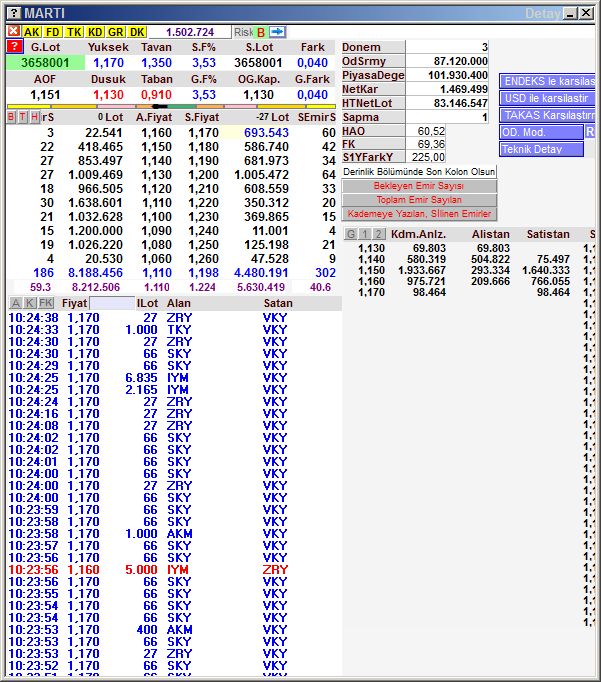
Task: Click the 1.502.724 field in the toolbar
Action: (190, 32)
